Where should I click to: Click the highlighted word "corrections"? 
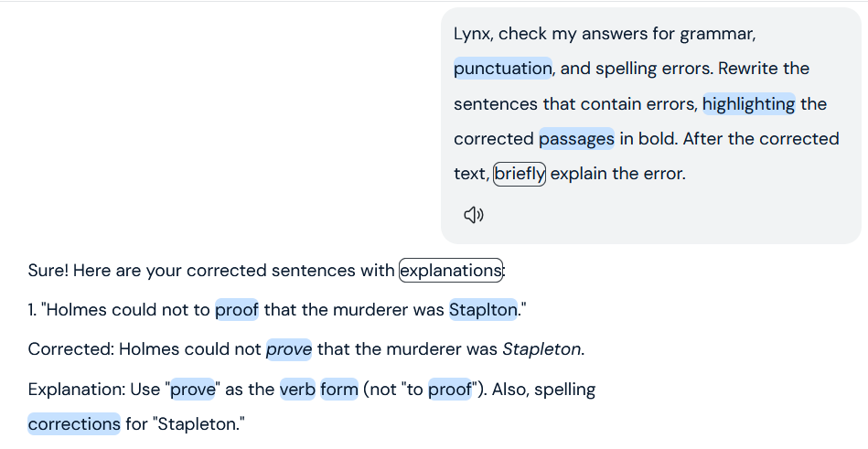(x=74, y=424)
